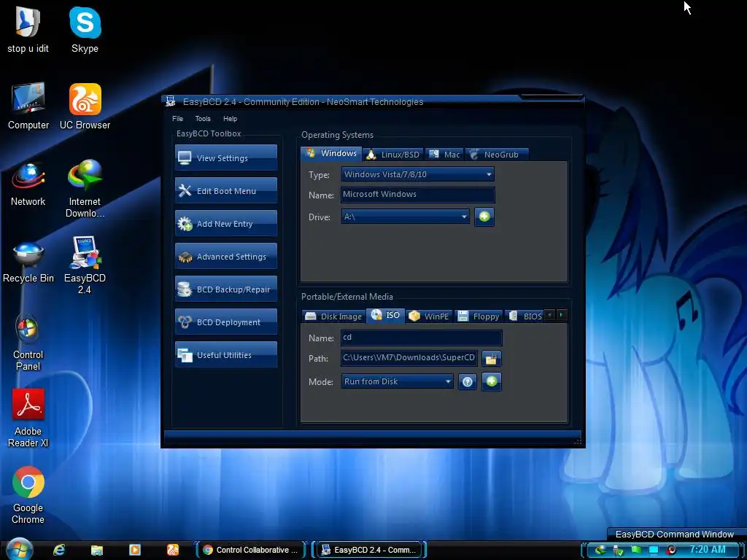The width and height of the screenshot is (747, 560).
Task: Select the Computer desktop icon
Action: [x=28, y=106]
